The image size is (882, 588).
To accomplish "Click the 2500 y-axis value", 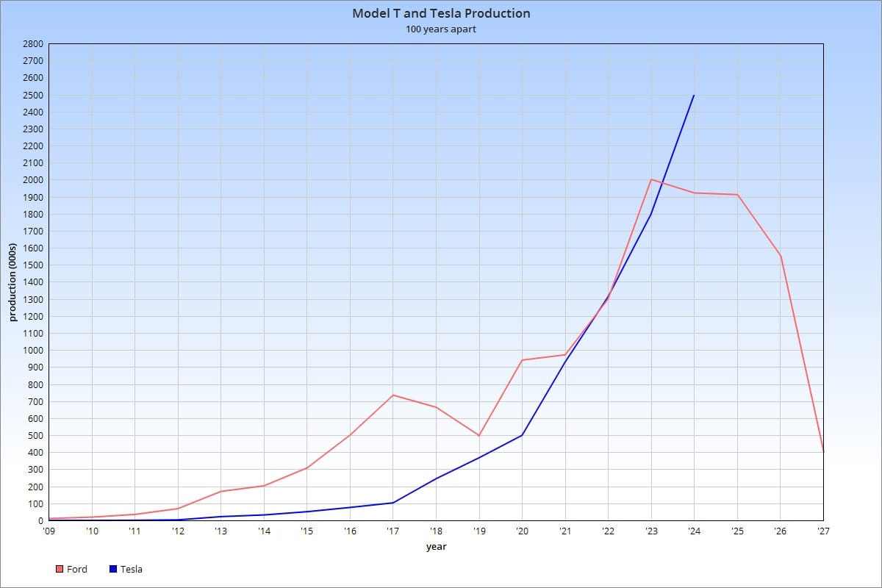I will tap(34, 96).
